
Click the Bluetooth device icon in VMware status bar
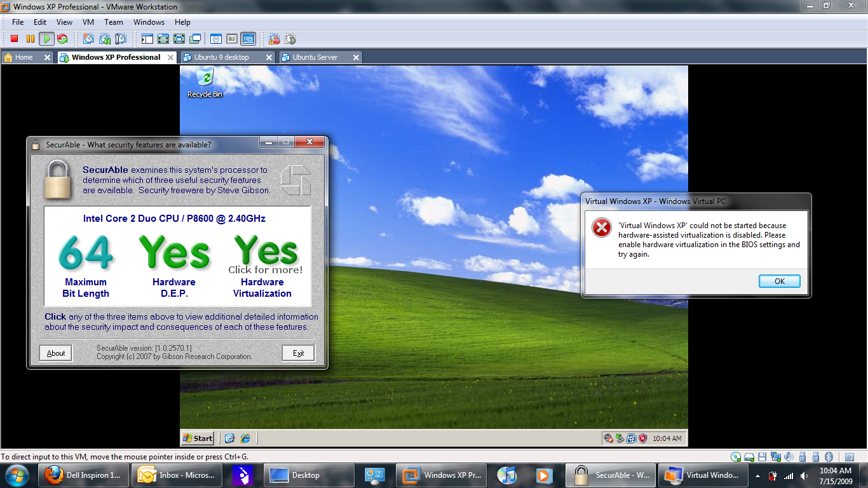[829, 457]
